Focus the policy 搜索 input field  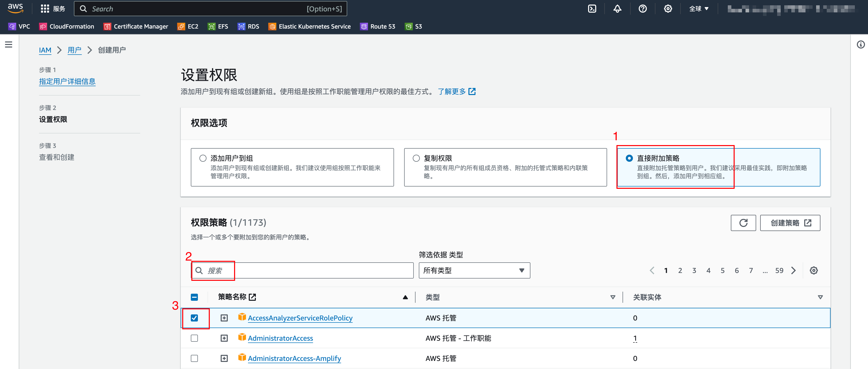[302, 270]
